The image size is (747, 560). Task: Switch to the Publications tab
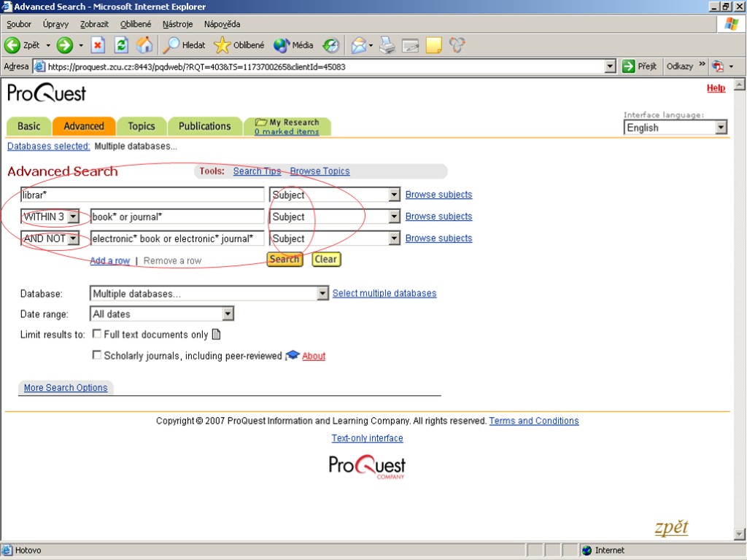click(205, 126)
